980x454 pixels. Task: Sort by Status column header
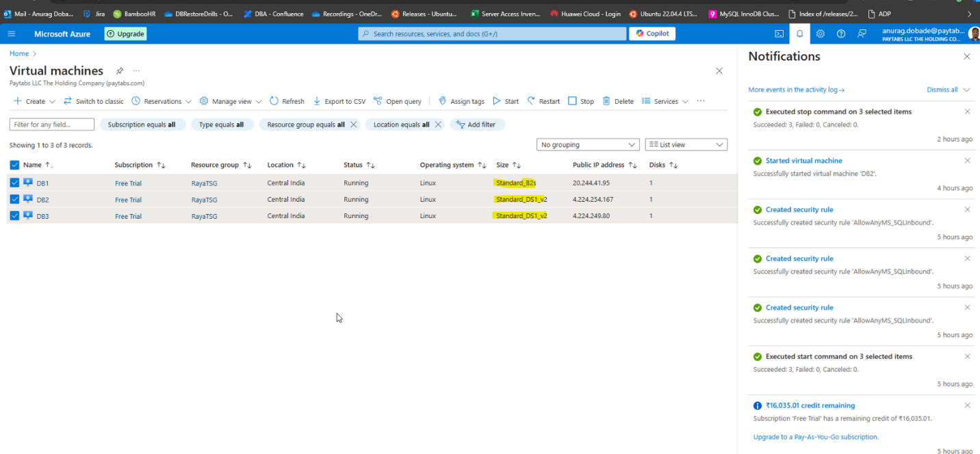(359, 165)
